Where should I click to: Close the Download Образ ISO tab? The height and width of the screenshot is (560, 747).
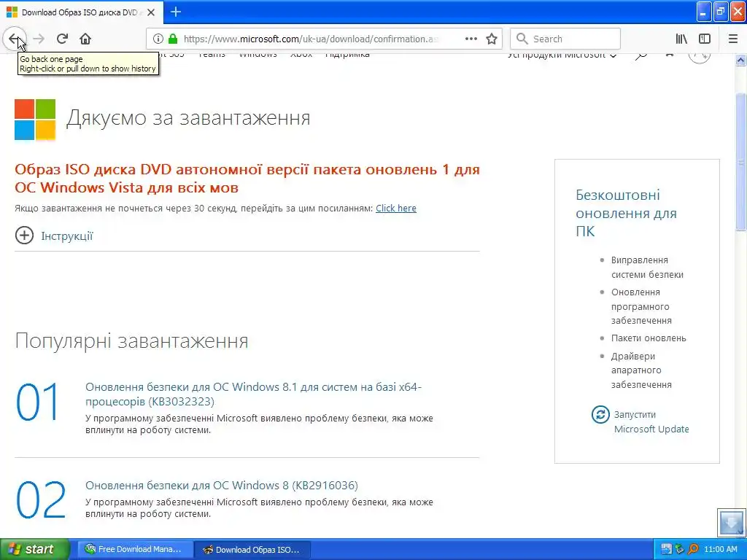click(151, 12)
